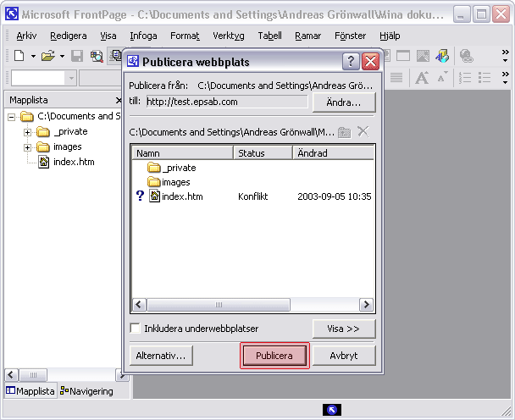Click the Visa >> button
The height and width of the screenshot is (420, 515).
[343, 329]
